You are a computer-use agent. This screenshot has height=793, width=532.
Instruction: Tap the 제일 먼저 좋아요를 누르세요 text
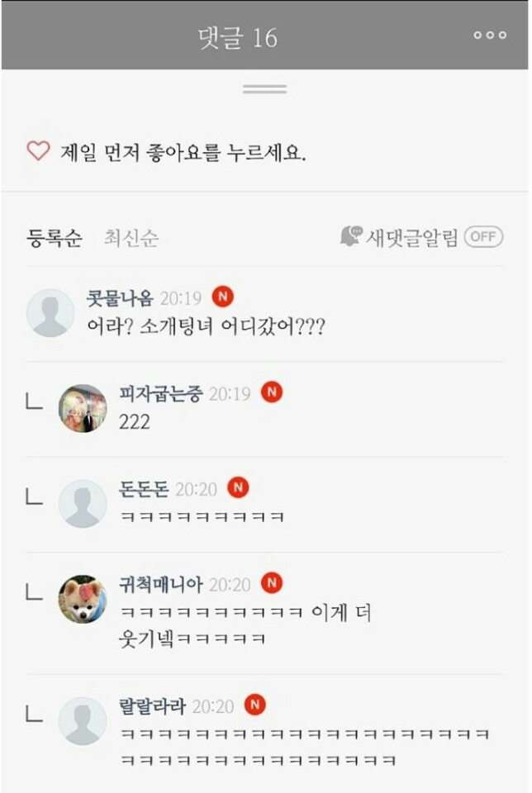(183, 152)
